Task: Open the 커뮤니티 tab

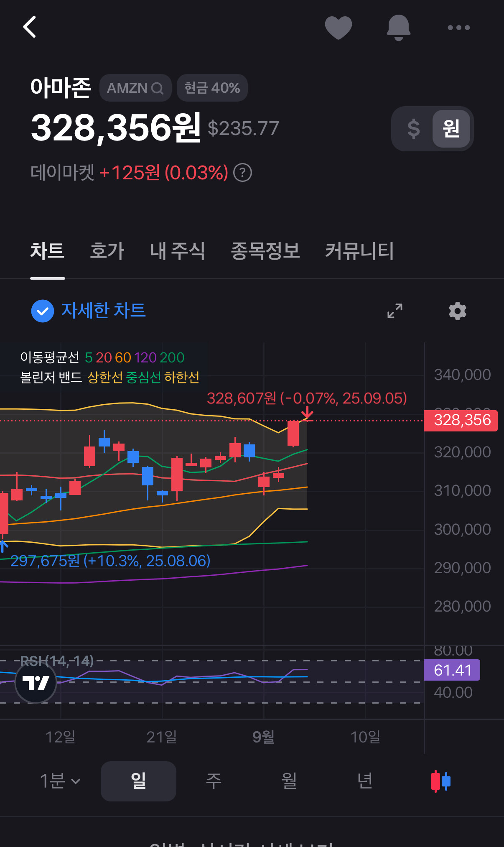Action: [359, 251]
